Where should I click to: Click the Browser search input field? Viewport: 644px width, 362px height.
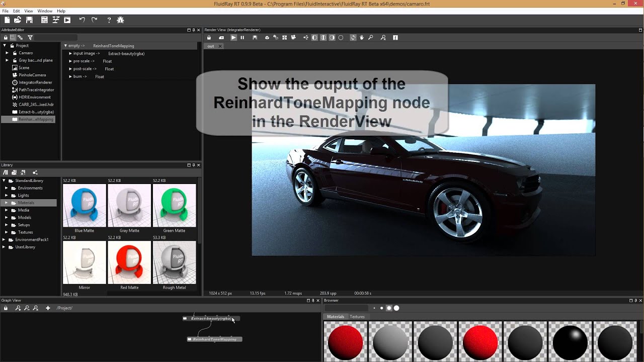click(x=346, y=308)
